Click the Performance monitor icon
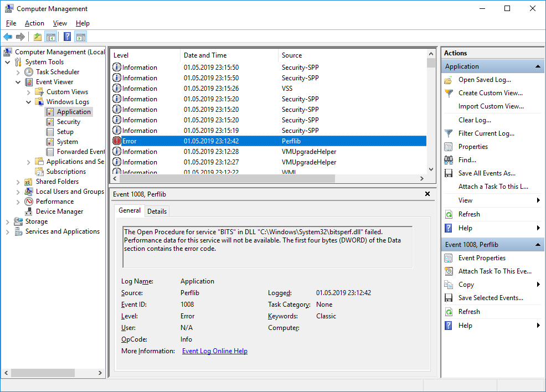 click(29, 202)
